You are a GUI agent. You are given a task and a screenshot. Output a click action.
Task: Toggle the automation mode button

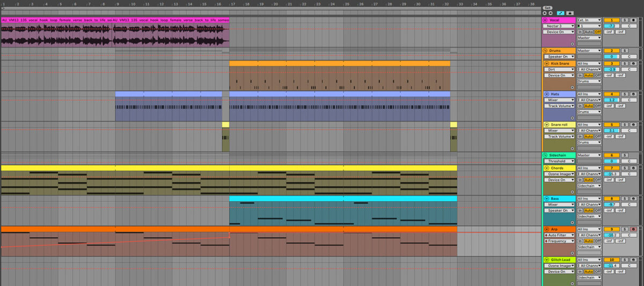561,12
